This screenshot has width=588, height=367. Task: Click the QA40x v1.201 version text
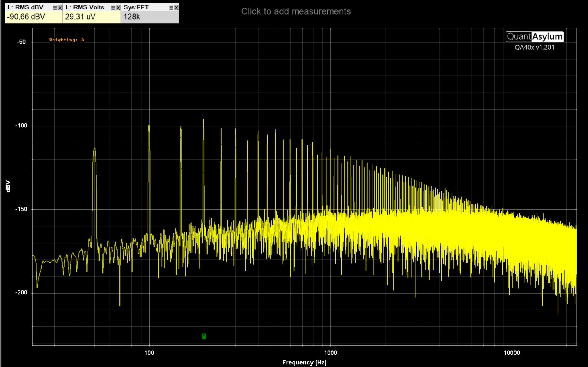tap(534, 47)
